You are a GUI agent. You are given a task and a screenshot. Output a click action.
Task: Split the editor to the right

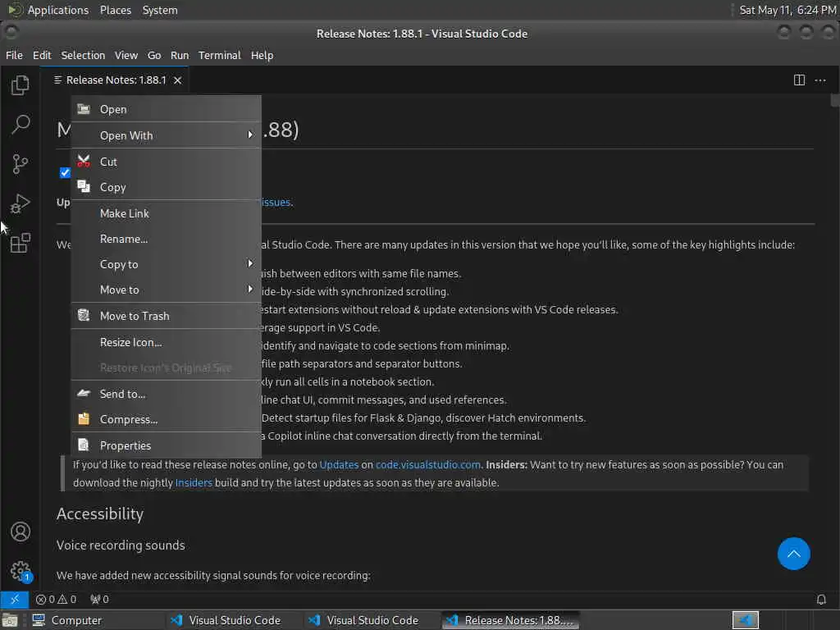click(799, 80)
